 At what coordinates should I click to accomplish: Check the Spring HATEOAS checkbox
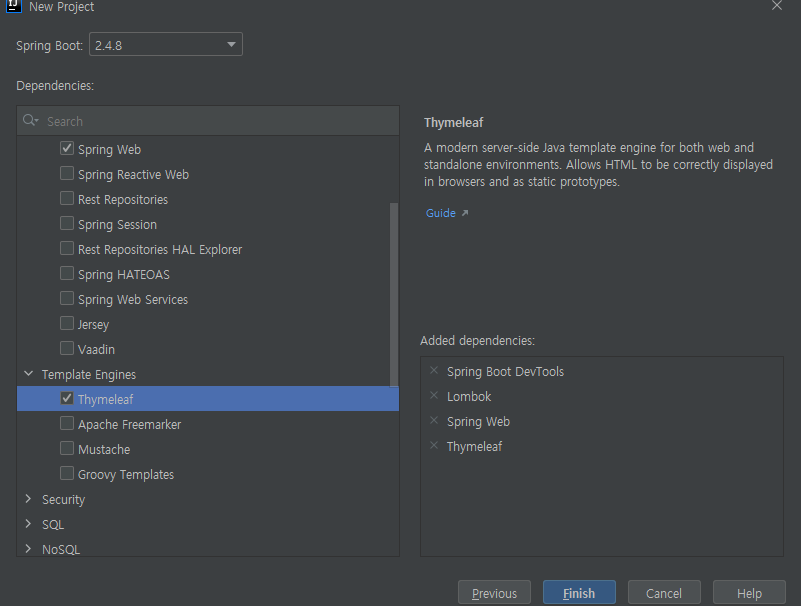pyautogui.click(x=67, y=273)
